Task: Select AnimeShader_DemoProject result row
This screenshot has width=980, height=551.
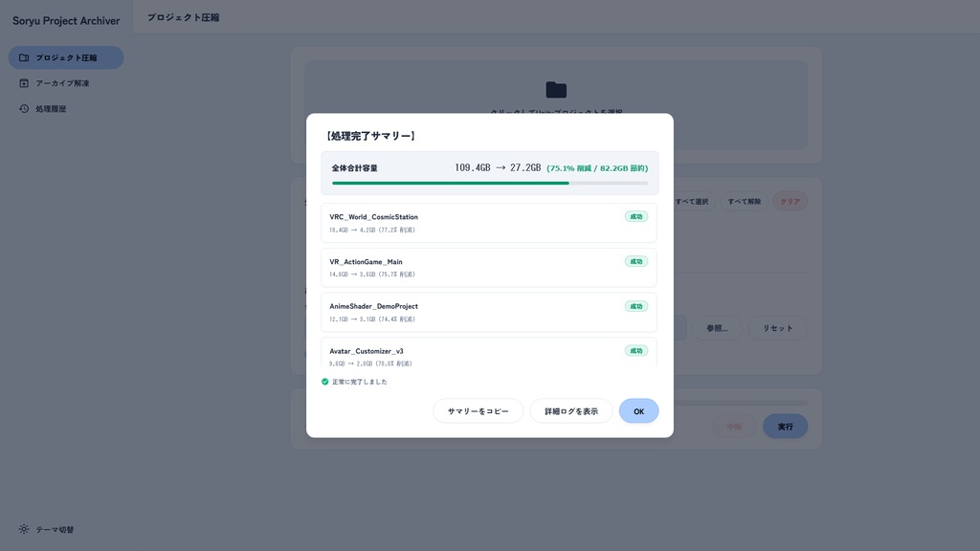Action: click(489, 313)
